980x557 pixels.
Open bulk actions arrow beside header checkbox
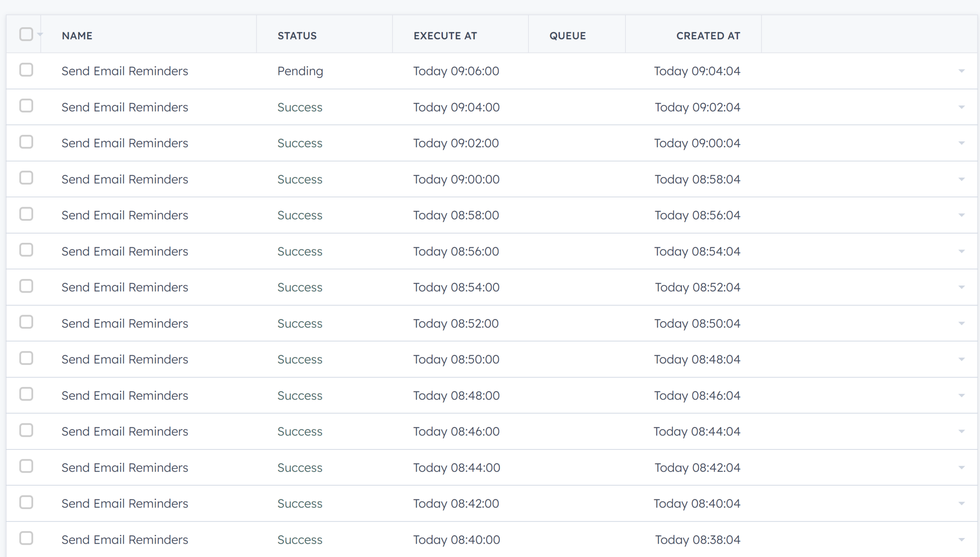[40, 34]
